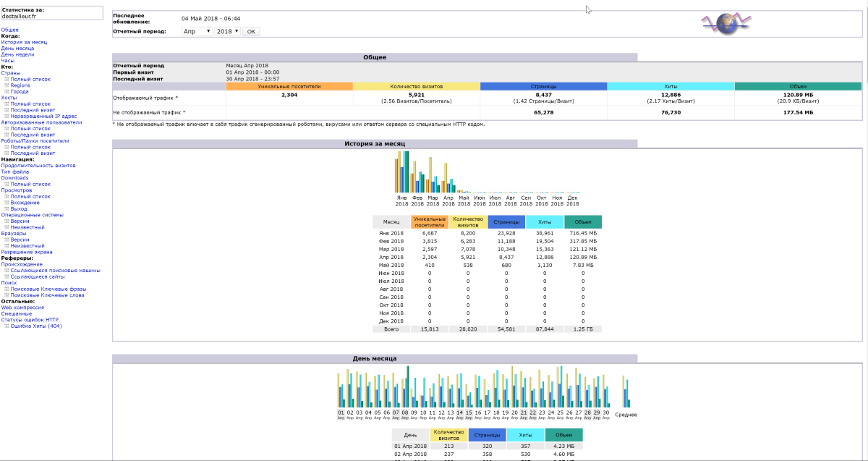This screenshot has width=868, height=461.
Task: Click the icon beside Ошибка Хиты (404)
Action: coord(7,326)
